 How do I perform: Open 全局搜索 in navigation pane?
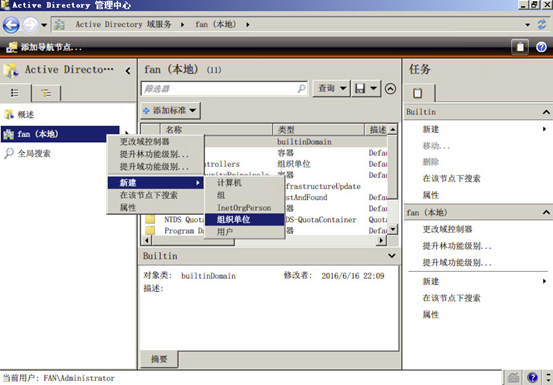[28, 153]
